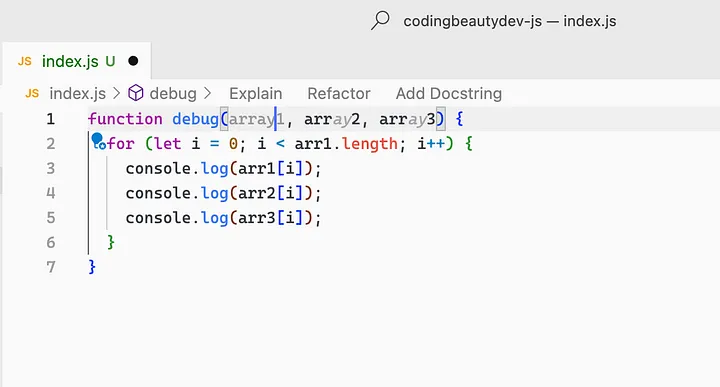This screenshot has width=720, height=387.
Task: Click i++ in the for loop header
Action: [x=431, y=144]
